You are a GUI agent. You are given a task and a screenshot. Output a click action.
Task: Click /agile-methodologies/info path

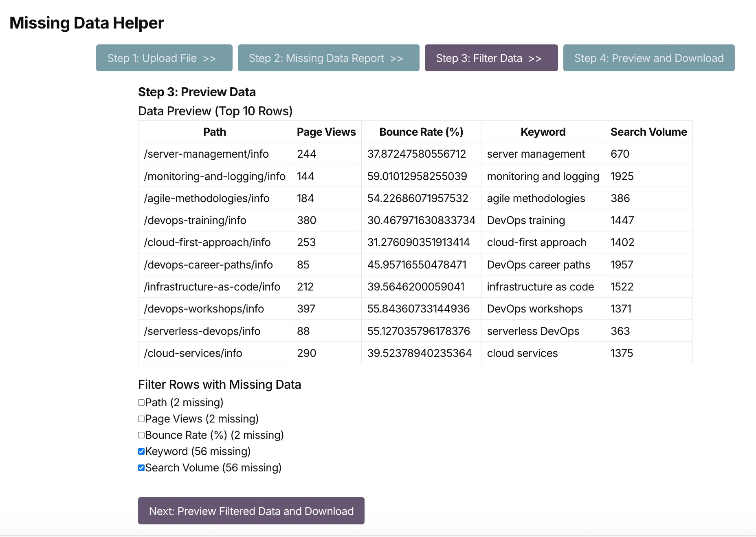[x=215, y=198]
